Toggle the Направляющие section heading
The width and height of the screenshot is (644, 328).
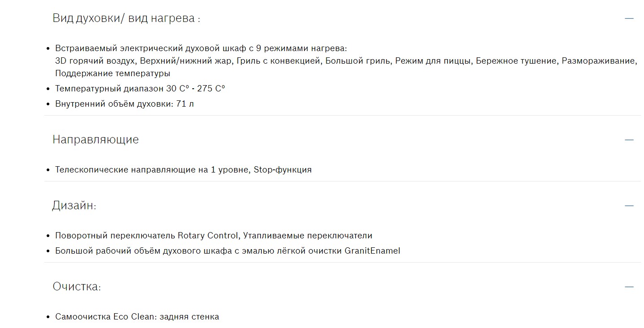(x=96, y=140)
